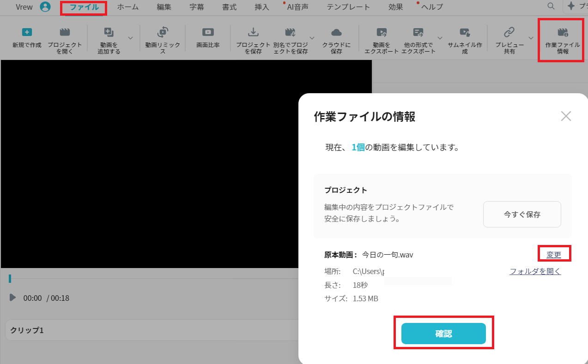
Task: Open 作業ファイル情報 from the toolbar
Action: click(x=562, y=41)
